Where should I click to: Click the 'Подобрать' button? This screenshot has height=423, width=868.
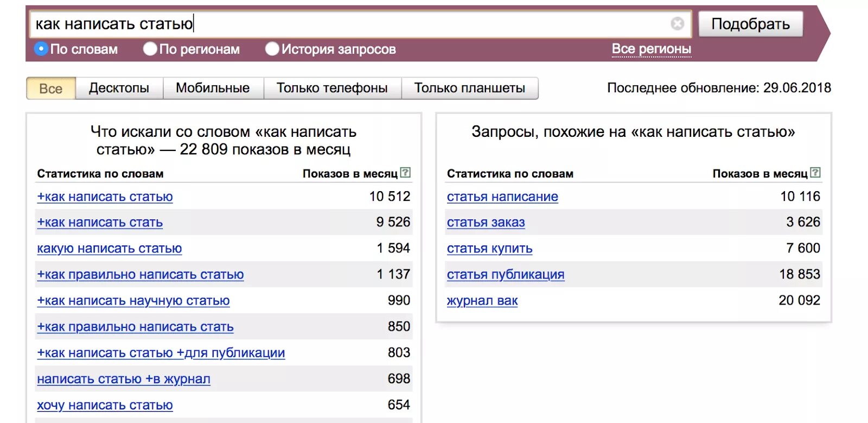pos(750,24)
